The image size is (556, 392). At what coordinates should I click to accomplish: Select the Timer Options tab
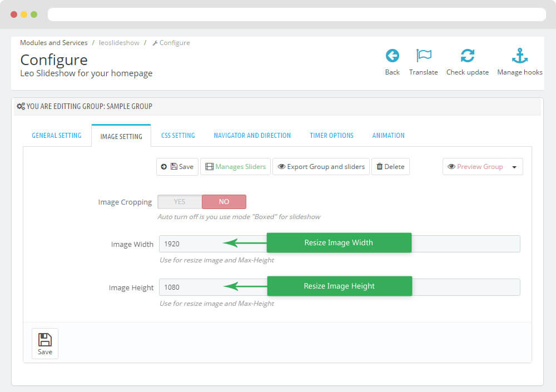pyautogui.click(x=331, y=136)
